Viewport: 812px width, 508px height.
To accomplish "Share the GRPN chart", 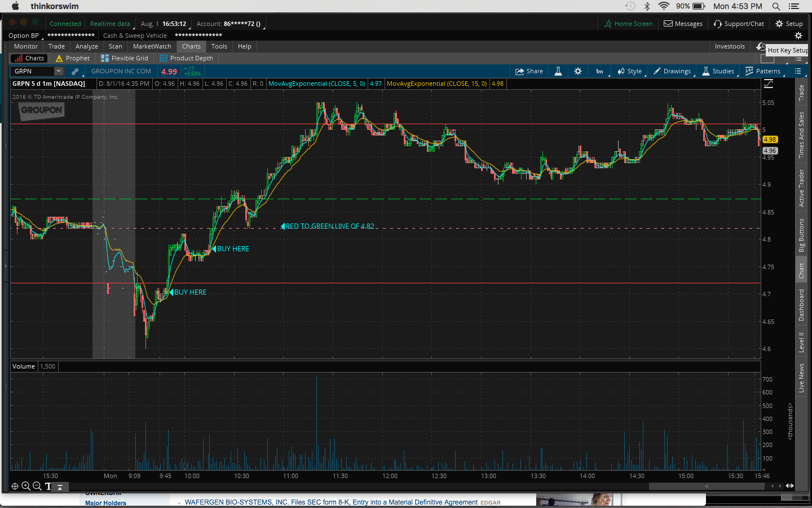I will click(529, 72).
